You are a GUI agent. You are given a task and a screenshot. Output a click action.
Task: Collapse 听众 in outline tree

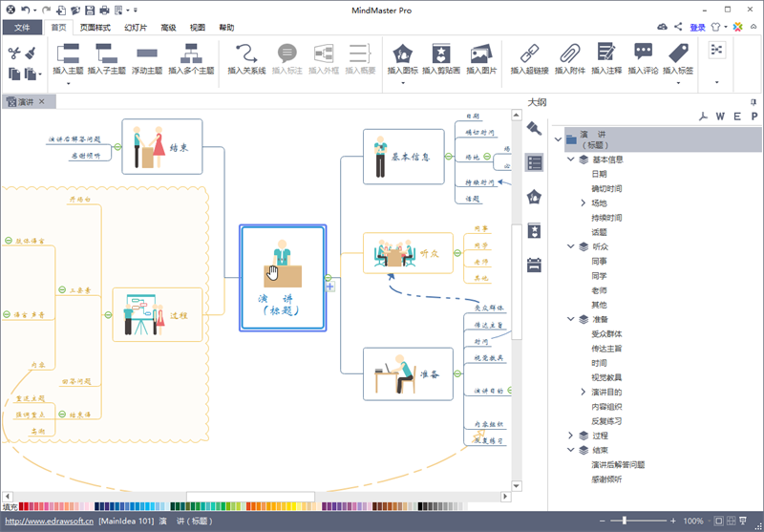tap(570, 246)
